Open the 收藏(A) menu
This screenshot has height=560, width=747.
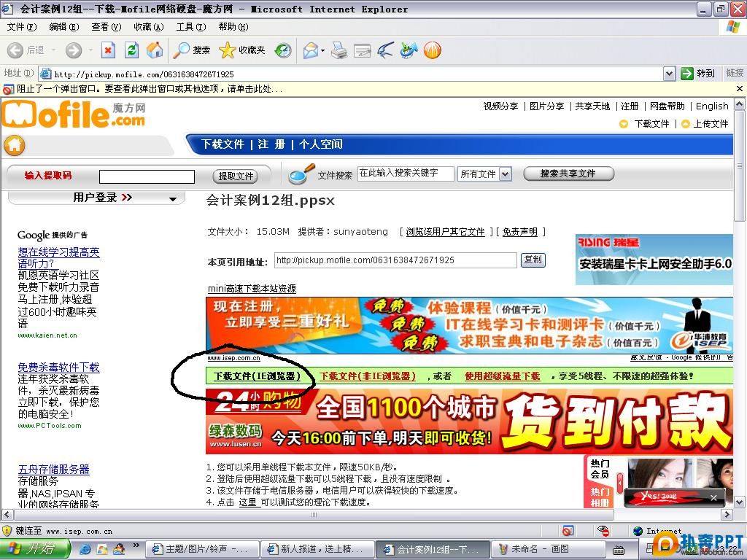pyautogui.click(x=149, y=27)
